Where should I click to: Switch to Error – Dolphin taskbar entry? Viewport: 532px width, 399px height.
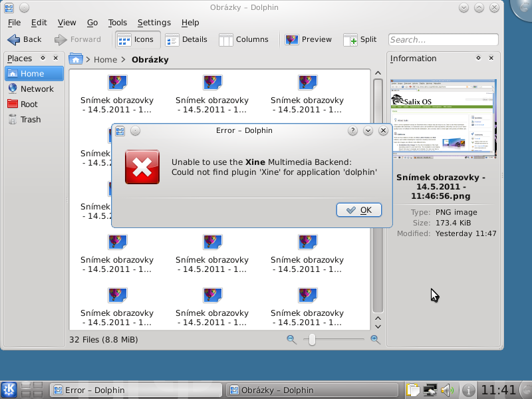[x=136, y=390]
